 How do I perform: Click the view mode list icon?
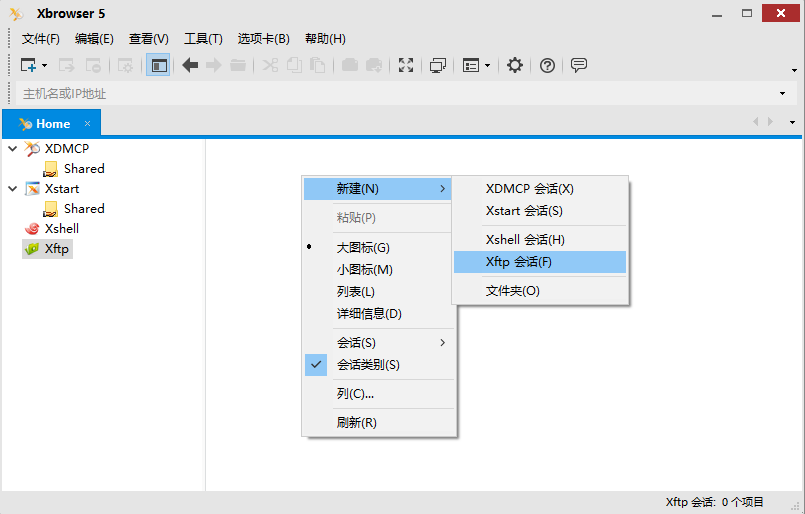click(471, 65)
